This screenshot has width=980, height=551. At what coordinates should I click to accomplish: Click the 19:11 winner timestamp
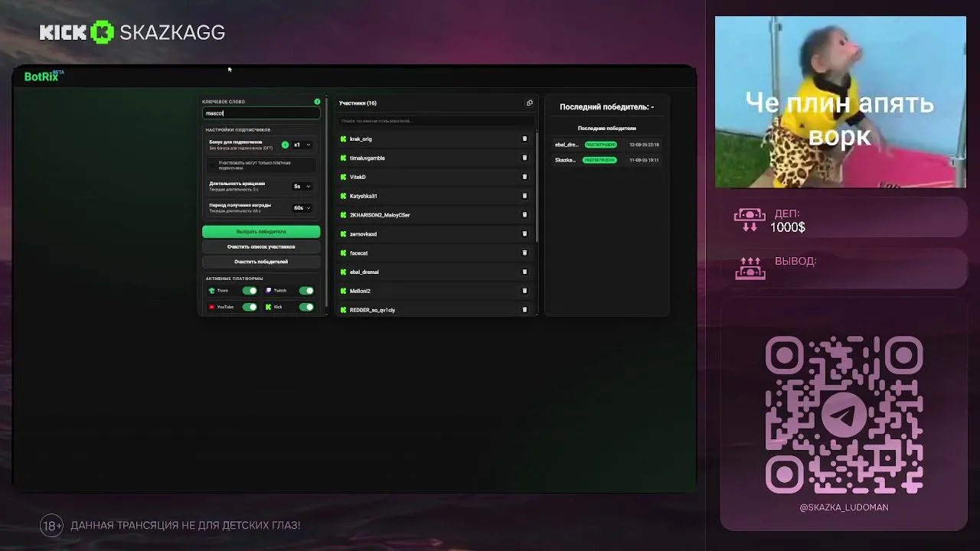click(x=644, y=160)
